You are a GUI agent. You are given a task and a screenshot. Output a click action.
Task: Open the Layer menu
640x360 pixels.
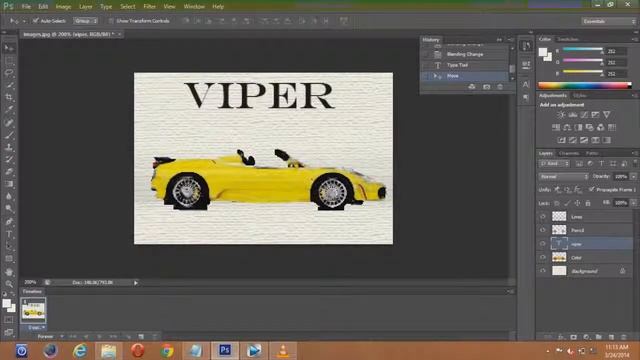point(85,7)
